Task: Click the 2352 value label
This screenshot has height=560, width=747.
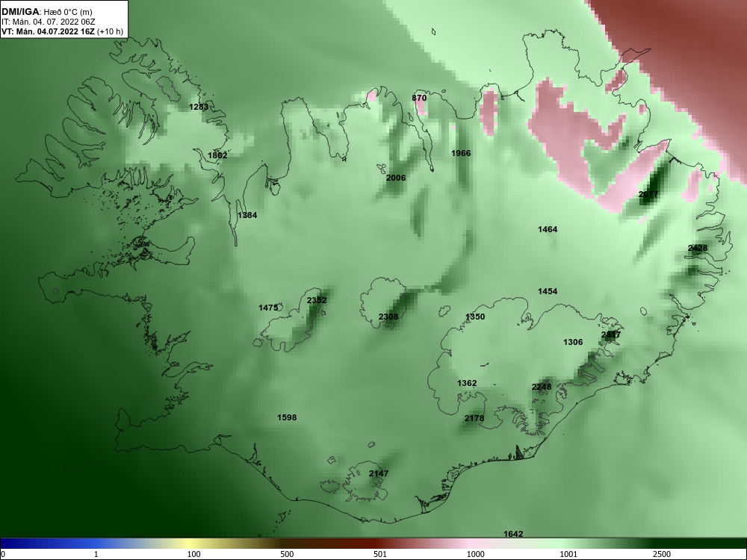Action: 317,300
